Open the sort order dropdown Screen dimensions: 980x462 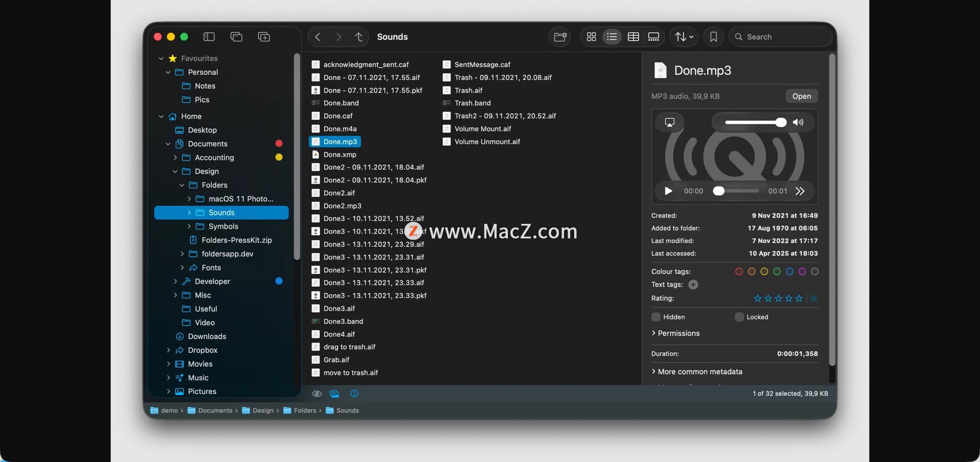(x=684, y=37)
